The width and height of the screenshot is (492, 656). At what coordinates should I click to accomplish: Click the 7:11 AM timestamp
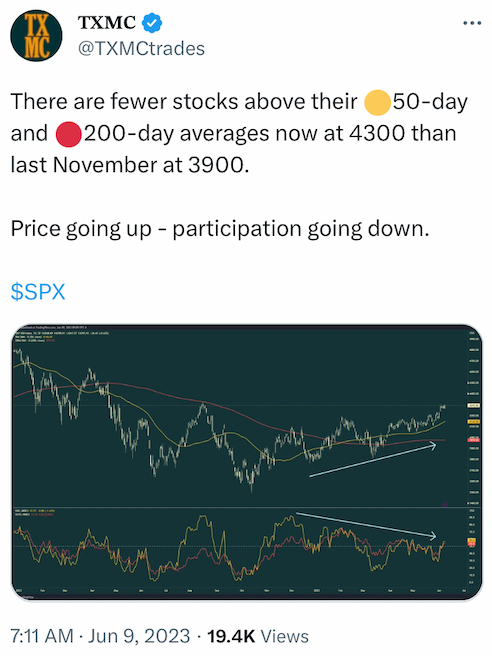click(42, 636)
